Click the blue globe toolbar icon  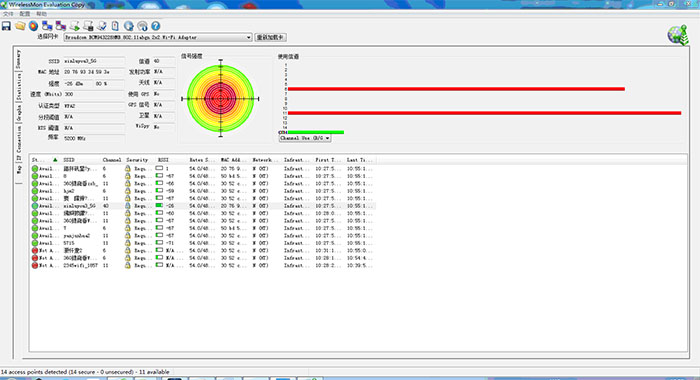click(x=129, y=26)
